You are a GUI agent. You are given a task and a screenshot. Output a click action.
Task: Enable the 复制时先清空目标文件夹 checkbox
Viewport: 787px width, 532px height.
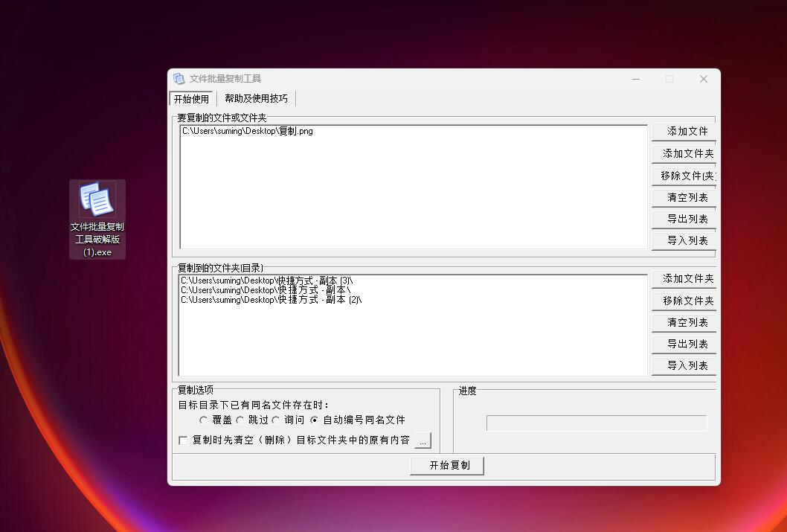click(184, 440)
